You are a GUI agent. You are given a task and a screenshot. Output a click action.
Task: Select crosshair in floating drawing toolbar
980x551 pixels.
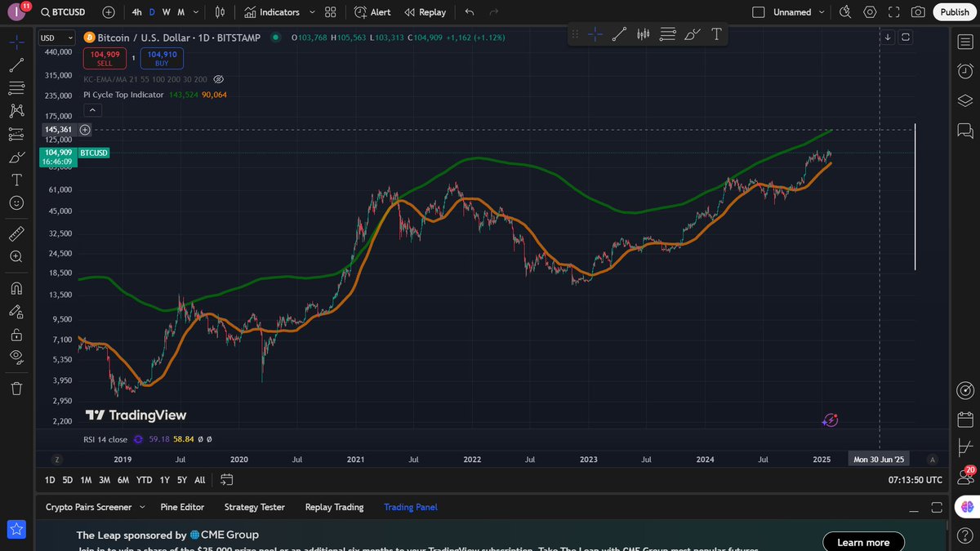[x=595, y=34]
